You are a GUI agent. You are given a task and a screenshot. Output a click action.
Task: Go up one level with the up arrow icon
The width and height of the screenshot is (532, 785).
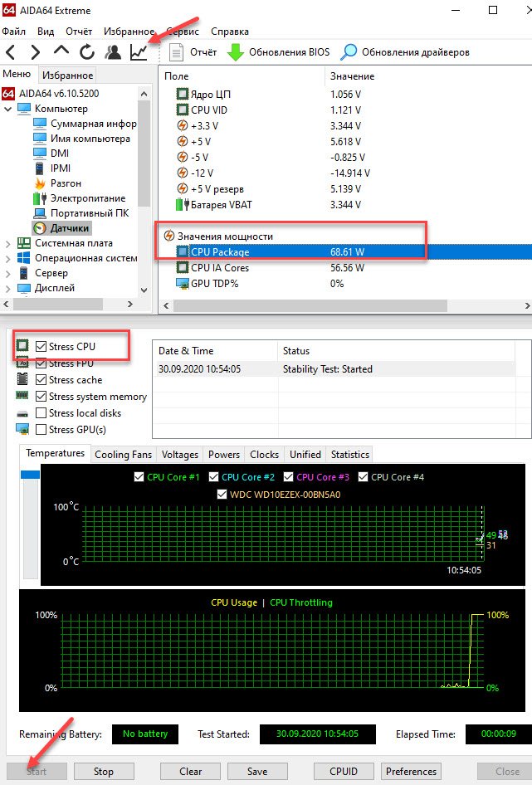[61, 51]
